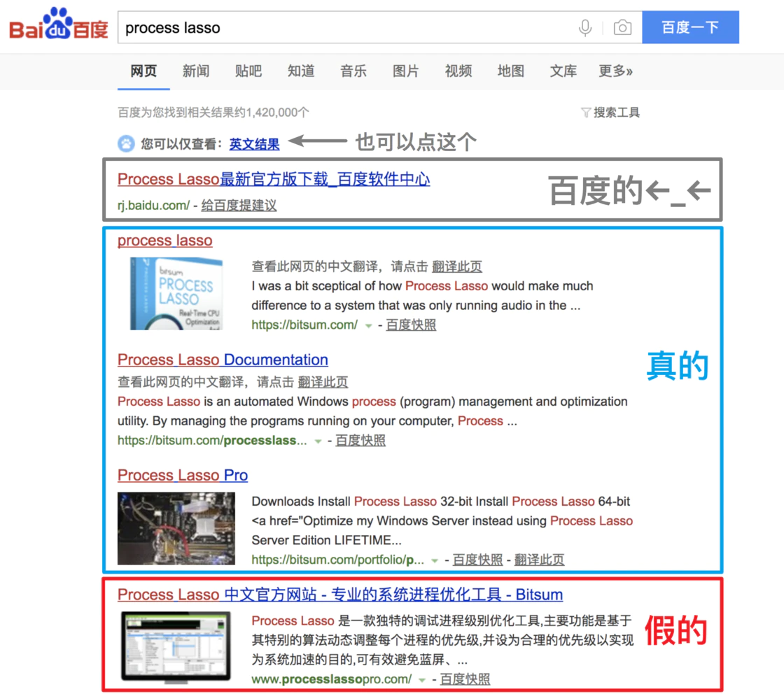Click the Baidu logo
This screenshot has height=696, width=784.
pos(59,27)
